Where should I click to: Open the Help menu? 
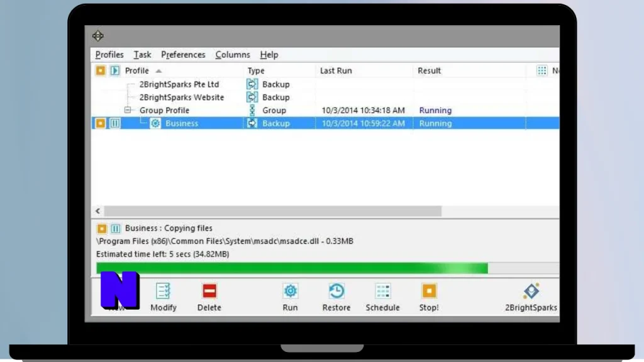(269, 55)
